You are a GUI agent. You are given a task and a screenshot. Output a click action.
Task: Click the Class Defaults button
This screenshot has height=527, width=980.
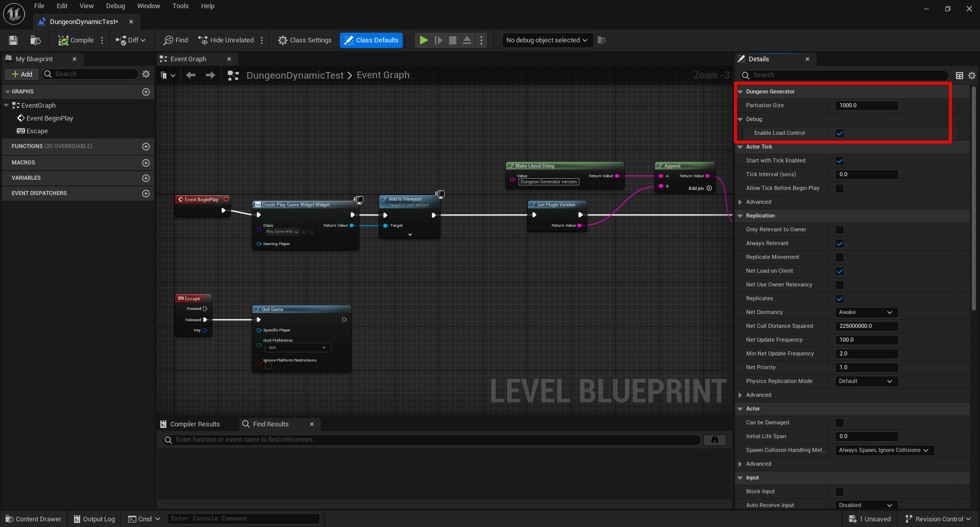click(x=371, y=40)
